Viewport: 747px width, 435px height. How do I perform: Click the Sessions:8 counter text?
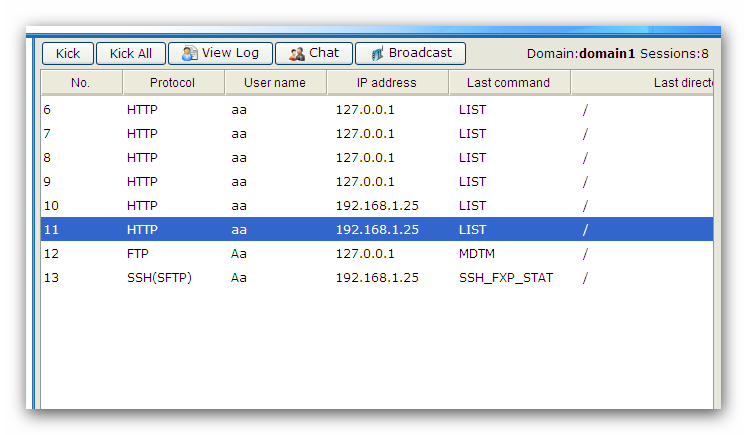674,54
